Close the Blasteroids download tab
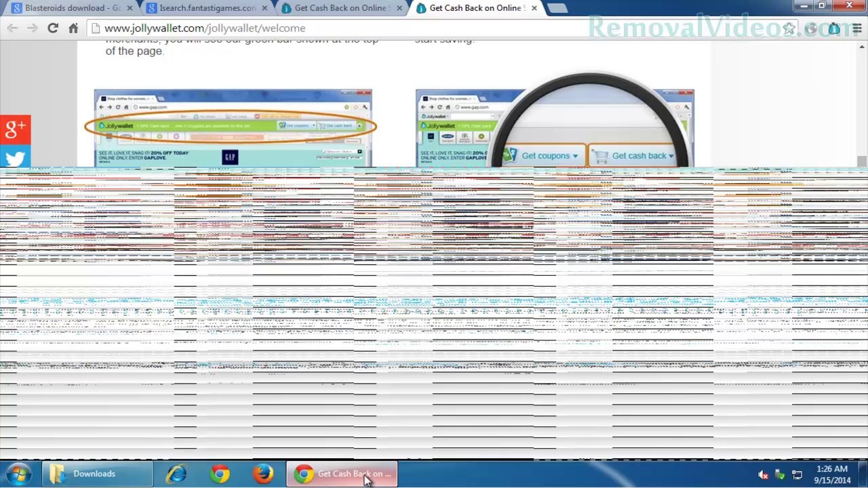Viewport: 868px width, 488px height. tap(130, 8)
